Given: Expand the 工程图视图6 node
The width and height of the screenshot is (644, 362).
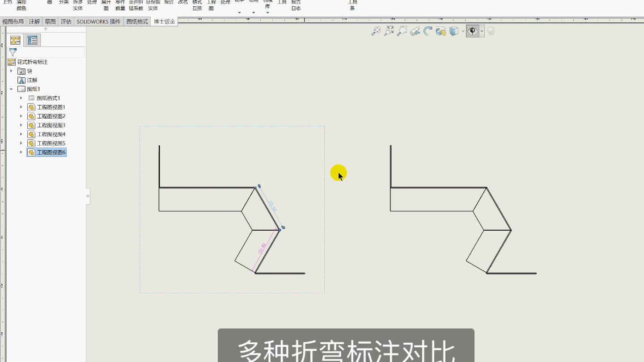Looking at the screenshot, I should coord(21,152).
